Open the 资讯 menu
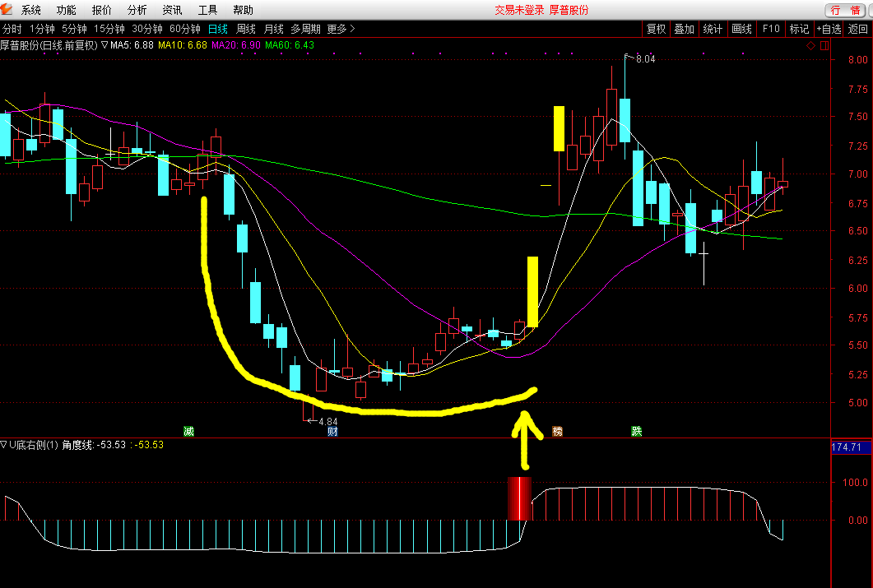The height and width of the screenshot is (588, 873). (x=172, y=10)
